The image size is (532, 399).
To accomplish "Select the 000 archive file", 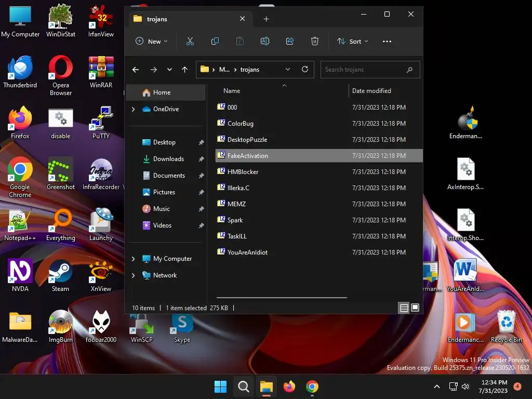I will 319,107.
